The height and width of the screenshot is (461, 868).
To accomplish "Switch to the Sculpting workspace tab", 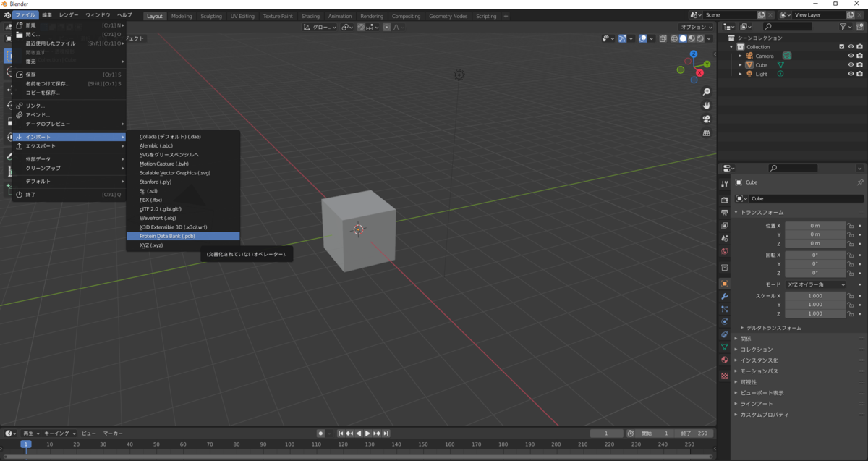I will 211,16.
